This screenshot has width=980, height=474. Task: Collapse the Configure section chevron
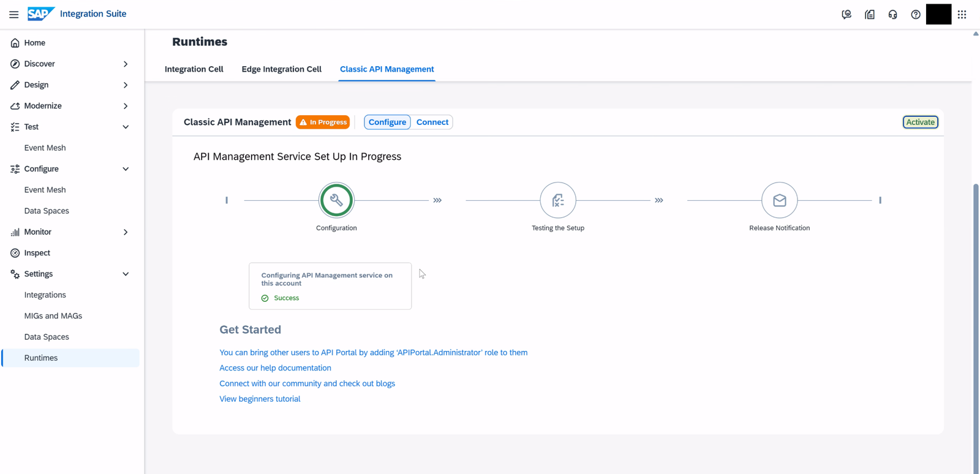126,169
